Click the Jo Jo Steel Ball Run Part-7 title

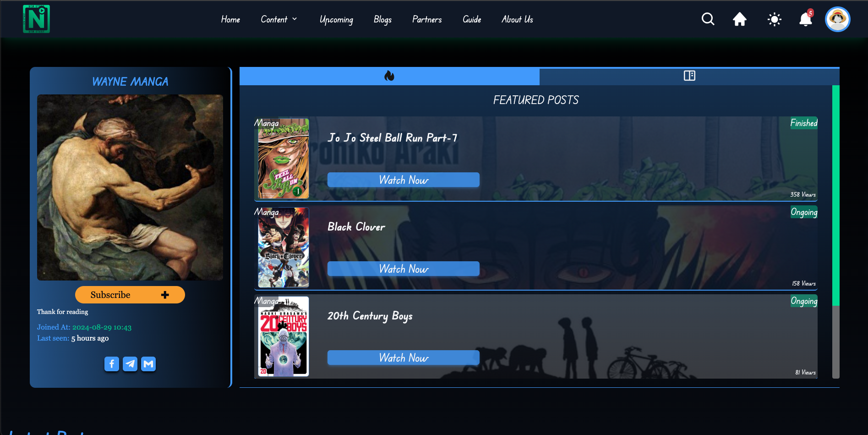[393, 138]
